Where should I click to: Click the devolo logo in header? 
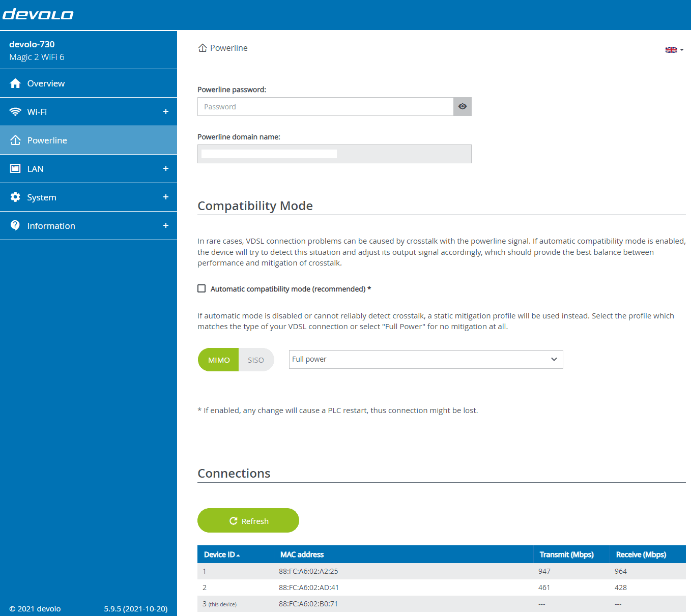[x=38, y=14]
